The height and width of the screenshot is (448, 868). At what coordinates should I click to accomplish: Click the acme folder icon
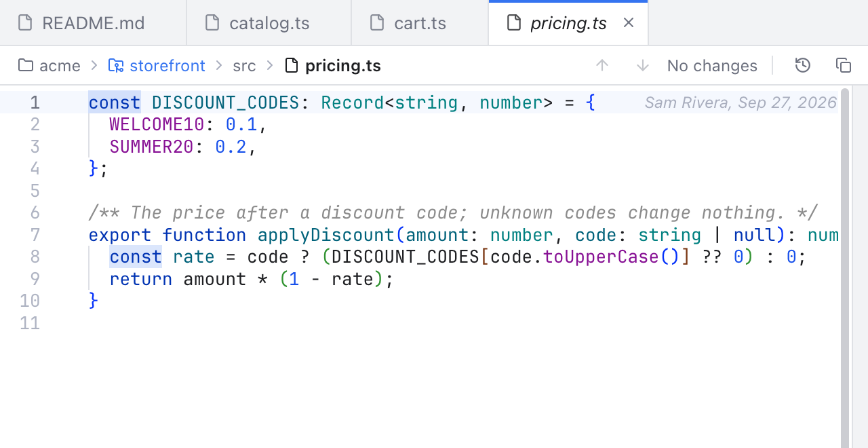[x=26, y=66]
